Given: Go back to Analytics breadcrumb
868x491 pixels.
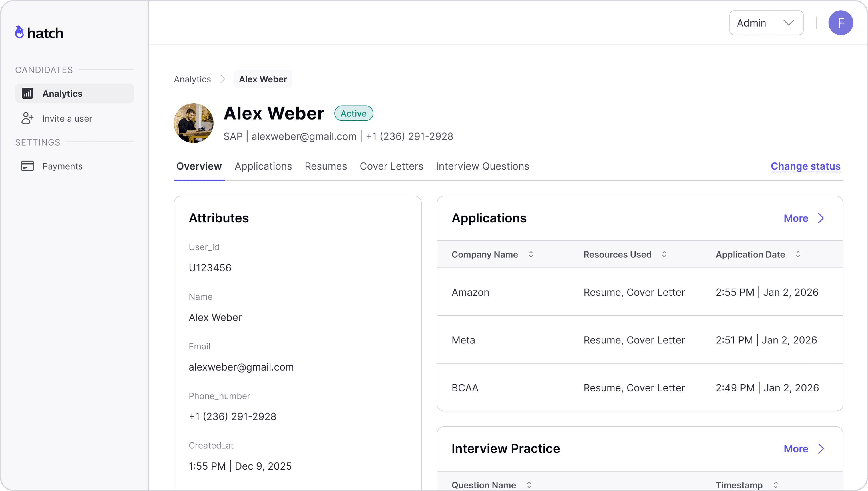Looking at the screenshot, I should coord(192,79).
